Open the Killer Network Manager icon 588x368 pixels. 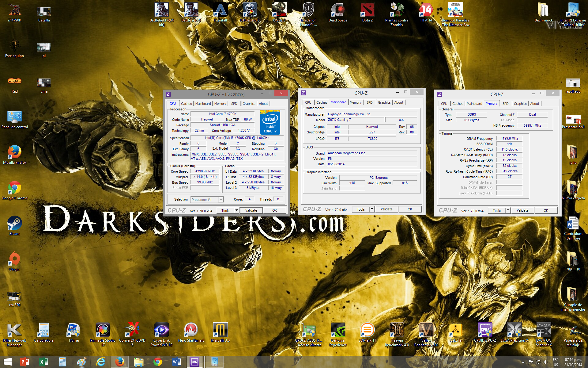pos(14,335)
